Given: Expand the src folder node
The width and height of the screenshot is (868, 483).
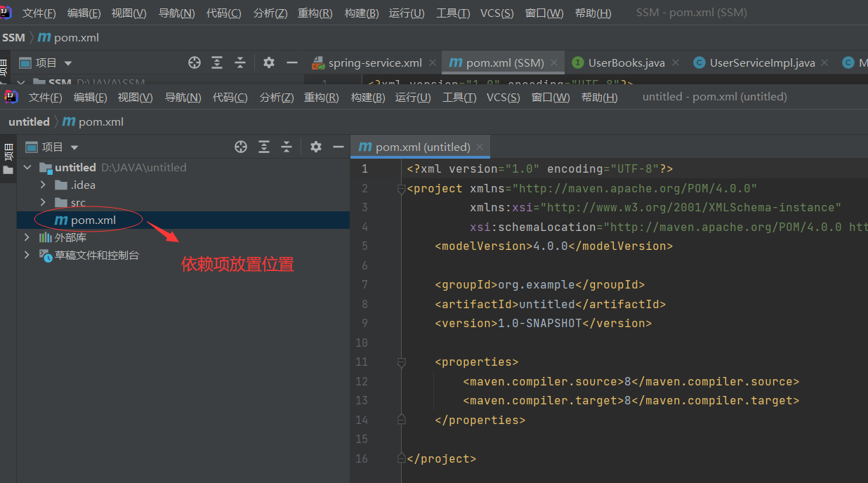Looking at the screenshot, I should [43, 202].
